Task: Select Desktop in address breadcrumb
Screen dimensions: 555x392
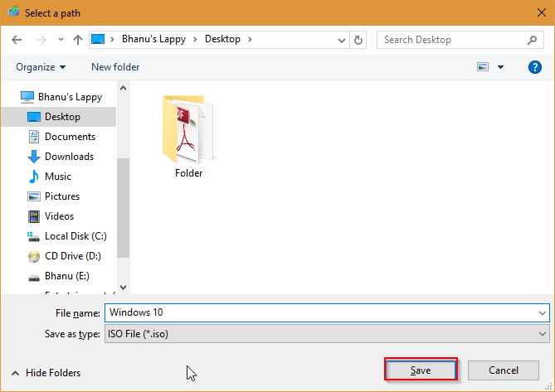Action: [222, 39]
